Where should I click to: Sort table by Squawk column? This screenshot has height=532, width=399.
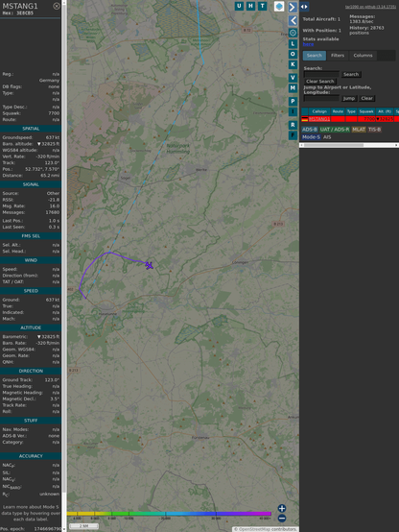(x=366, y=111)
